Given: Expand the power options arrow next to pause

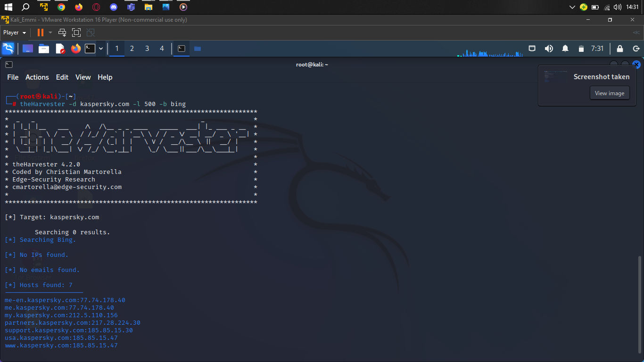Looking at the screenshot, I should pyautogui.click(x=50, y=33).
